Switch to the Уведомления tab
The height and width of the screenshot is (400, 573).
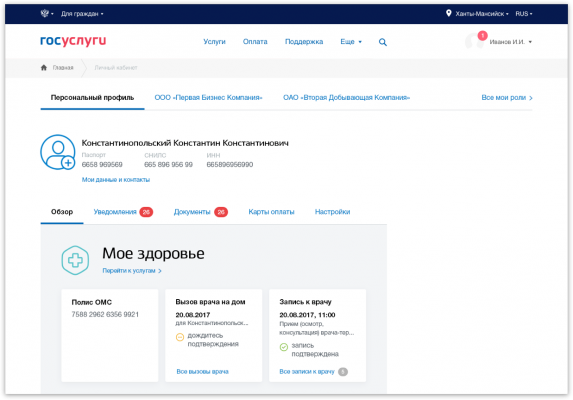pos(123,212)
